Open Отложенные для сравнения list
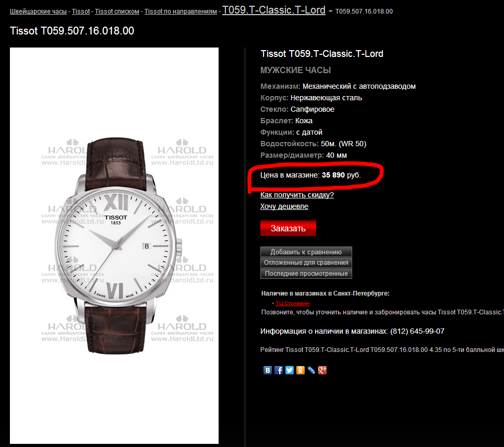The image size is (504, 447). tap(306, 263)
